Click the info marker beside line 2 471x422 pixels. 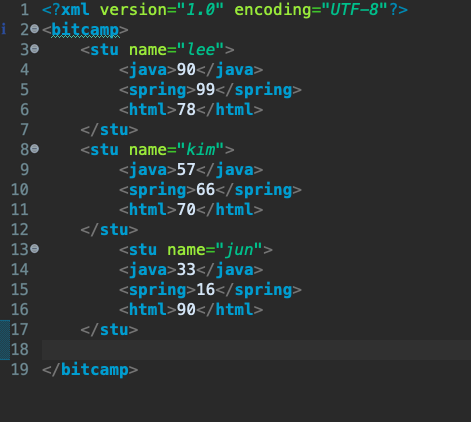3,29
